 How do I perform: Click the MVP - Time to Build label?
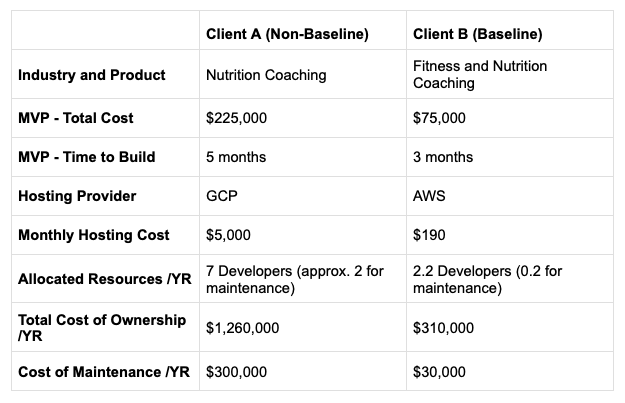coord(87,157)
